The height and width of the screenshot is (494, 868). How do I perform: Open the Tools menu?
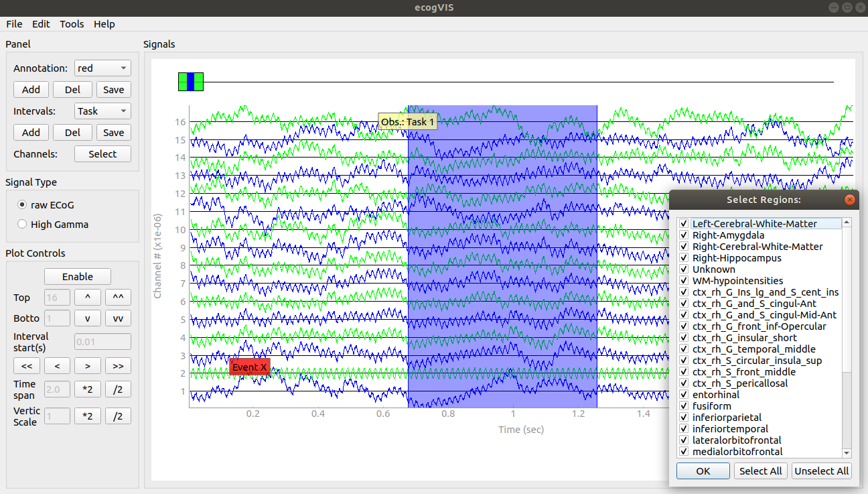72,24
